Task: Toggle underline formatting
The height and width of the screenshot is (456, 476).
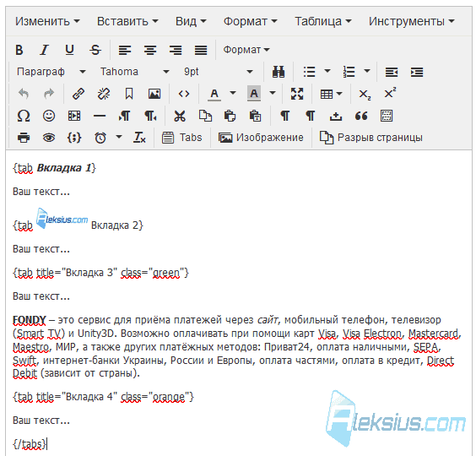Action: [x=69, y=50]
